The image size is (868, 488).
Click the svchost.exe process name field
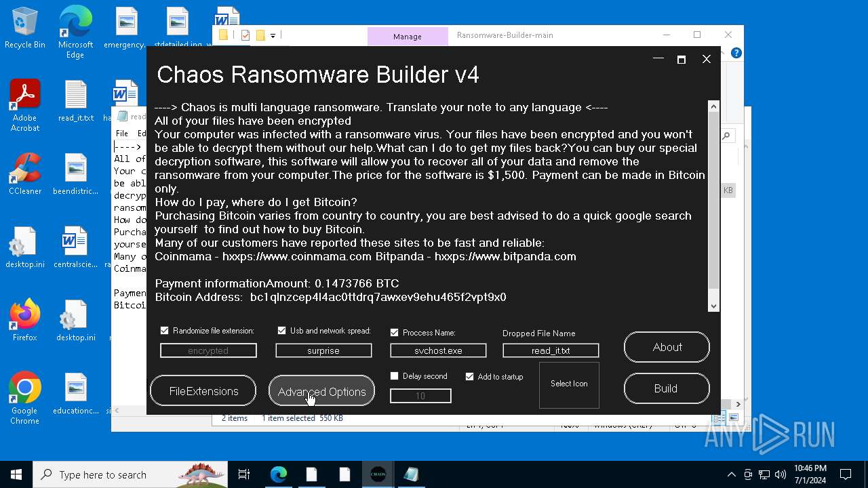(438, 350)
